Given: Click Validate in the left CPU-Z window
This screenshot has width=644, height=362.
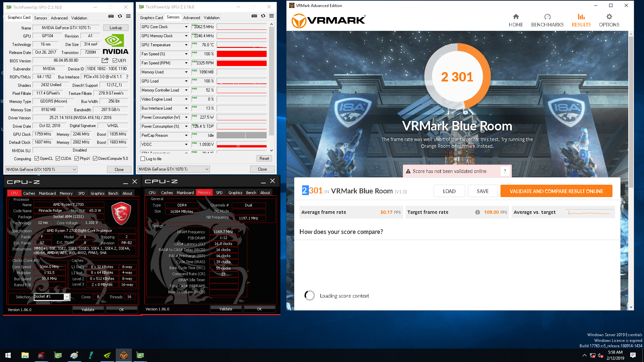Looking at the screenshot, I should tap(88, 310).
